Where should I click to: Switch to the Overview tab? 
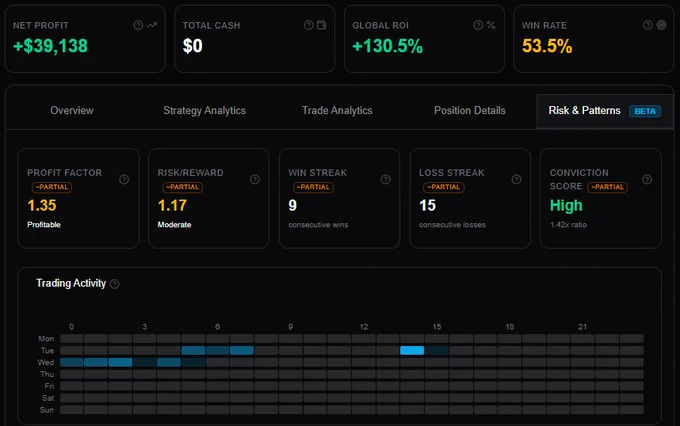72,111
